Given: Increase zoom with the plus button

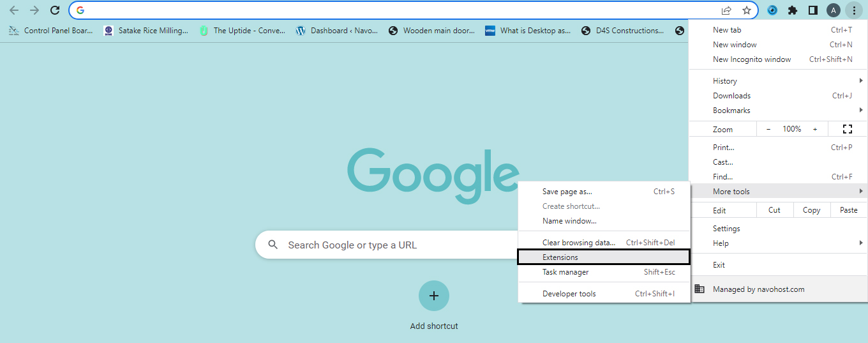Looking at the screenshot, I should 815,129.
